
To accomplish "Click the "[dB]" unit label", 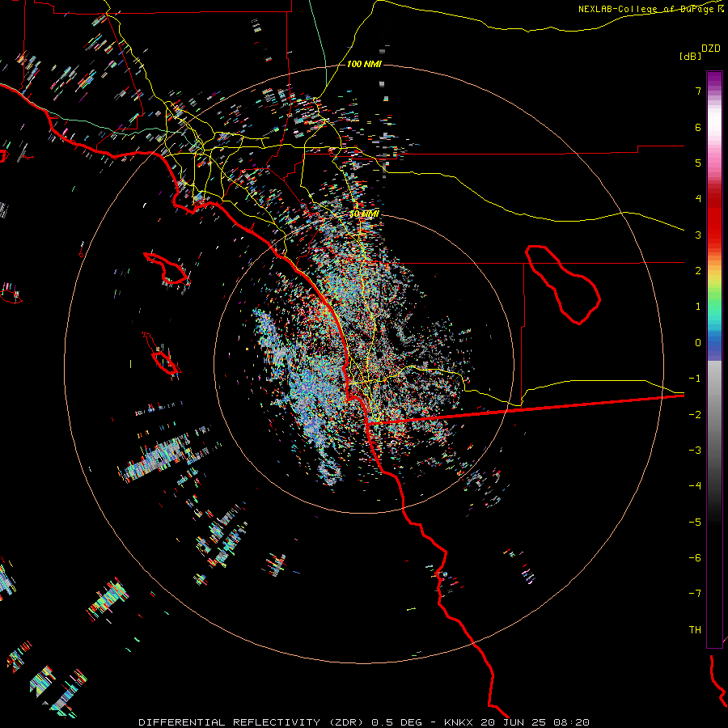I will tap(690, 56).
